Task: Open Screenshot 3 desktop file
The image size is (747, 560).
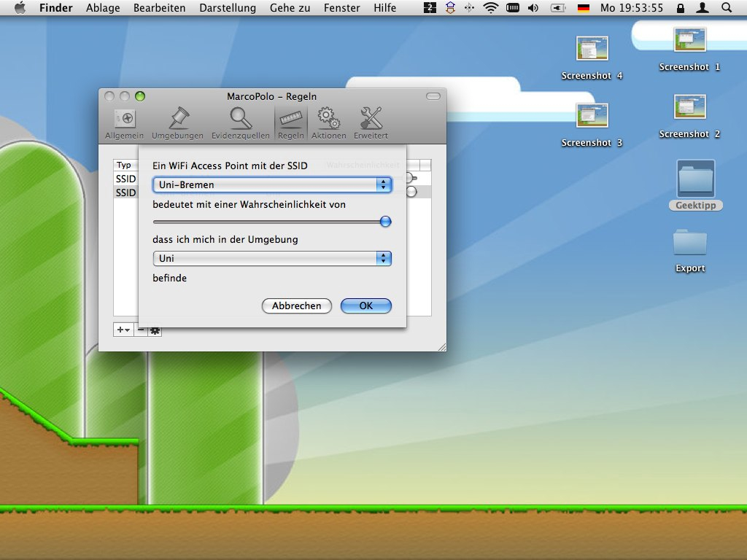Action: point(592,125)
